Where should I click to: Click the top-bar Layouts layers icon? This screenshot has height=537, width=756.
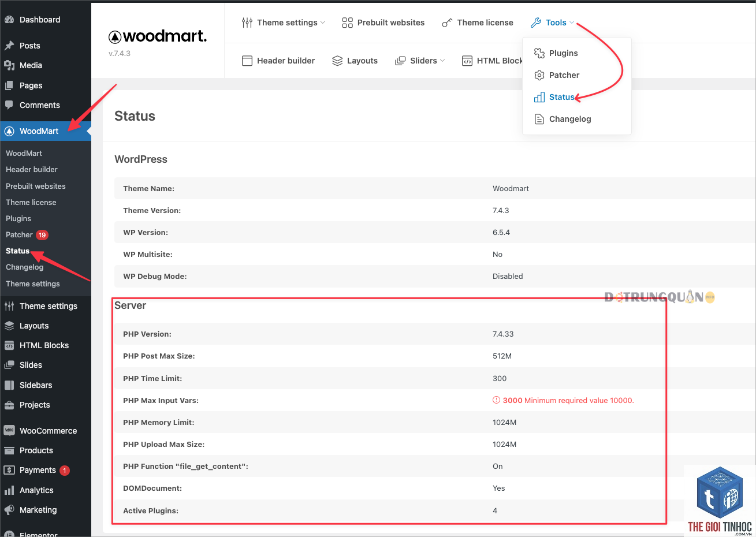click(337, 61)
